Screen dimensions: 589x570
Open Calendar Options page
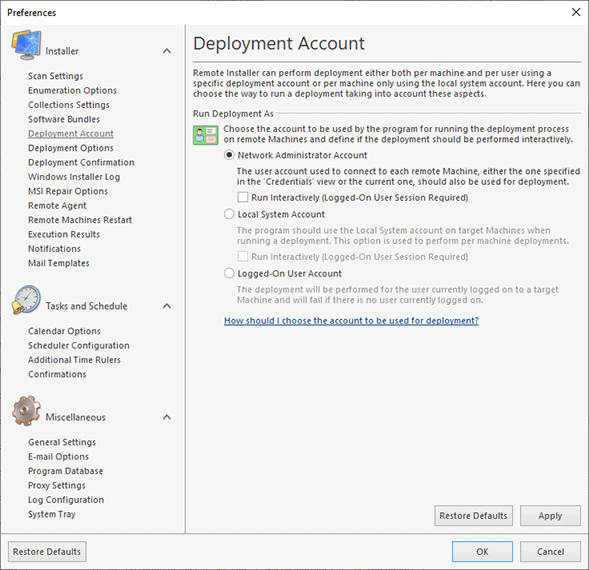pyautogui.click(x=64, y=331)
